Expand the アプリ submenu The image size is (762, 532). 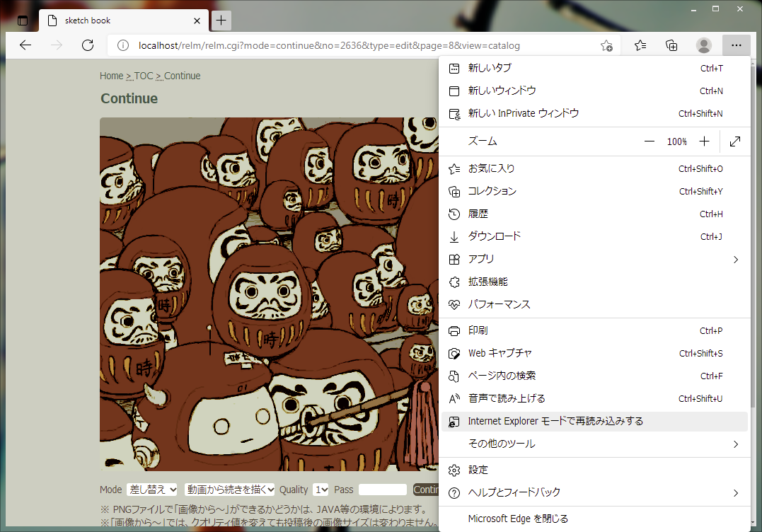tap(594, 259)
